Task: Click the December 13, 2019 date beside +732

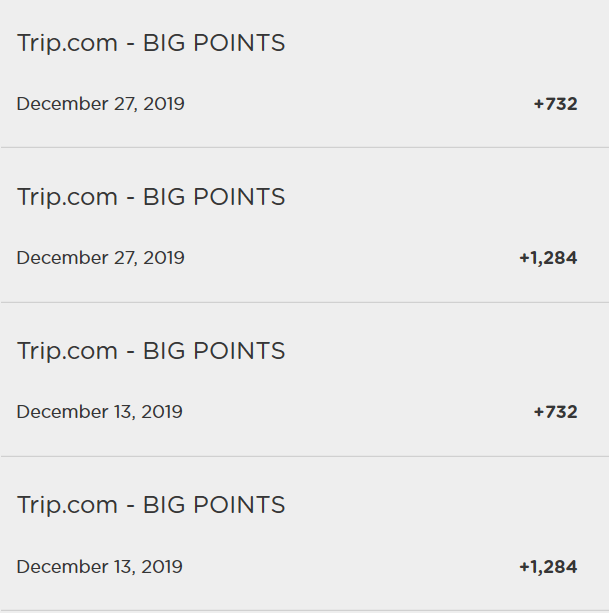Action: pyautogui.click(x=99, y=412)
